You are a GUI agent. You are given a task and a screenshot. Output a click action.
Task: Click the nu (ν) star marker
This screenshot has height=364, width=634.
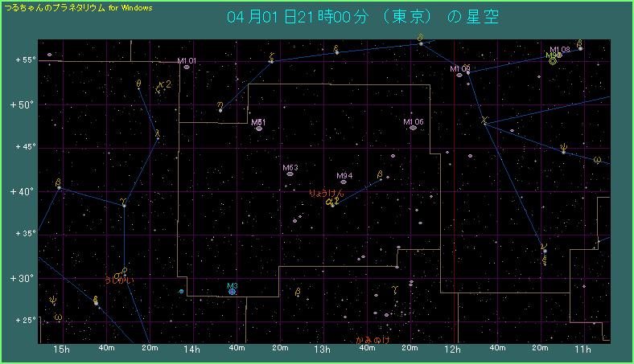[545, 252]
